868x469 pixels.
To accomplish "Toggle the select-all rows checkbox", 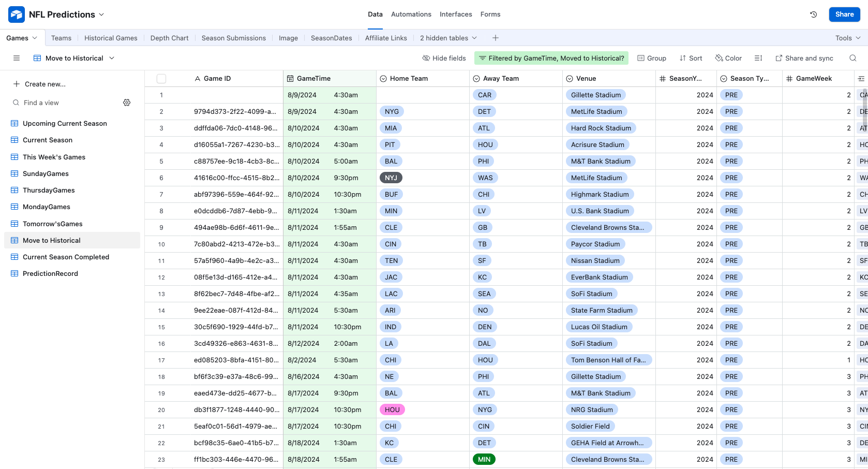I will (x=161, y=79).
